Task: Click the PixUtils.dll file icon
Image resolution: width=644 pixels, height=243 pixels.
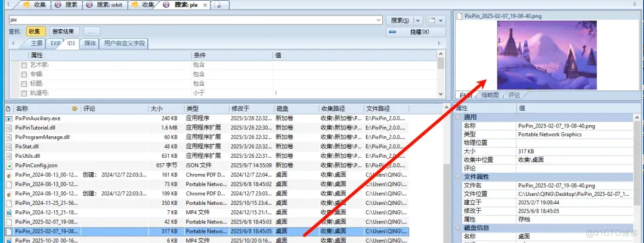Action: point(9,156)
